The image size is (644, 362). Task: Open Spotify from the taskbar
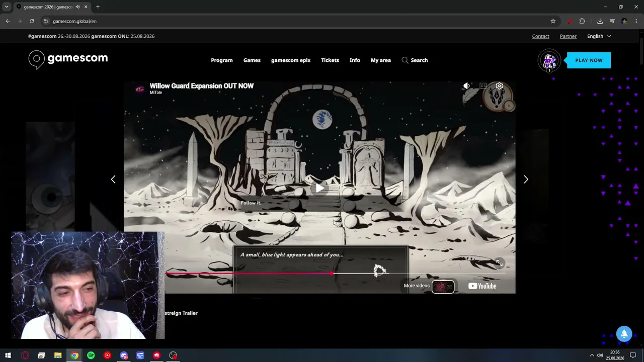(x=91, y=355)
